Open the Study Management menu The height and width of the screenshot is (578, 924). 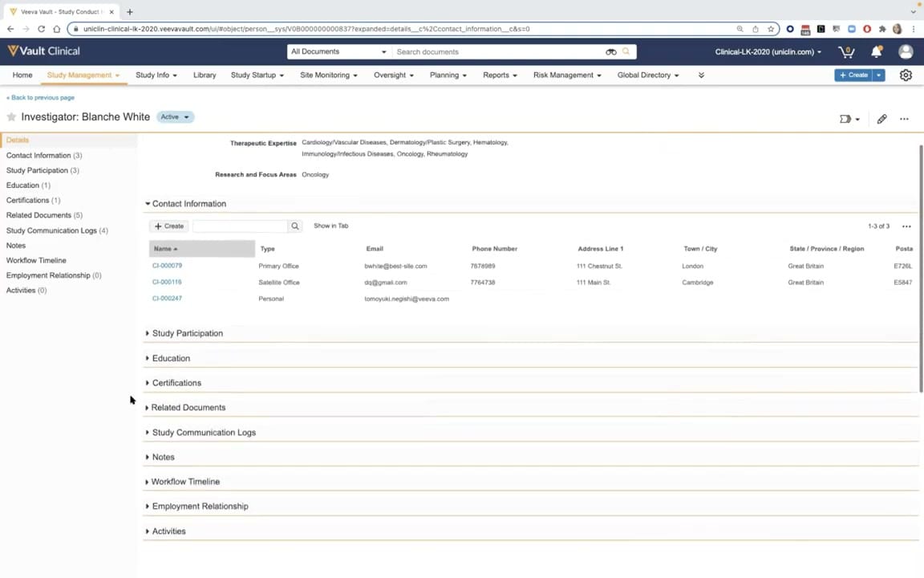[x=83, y=75]
